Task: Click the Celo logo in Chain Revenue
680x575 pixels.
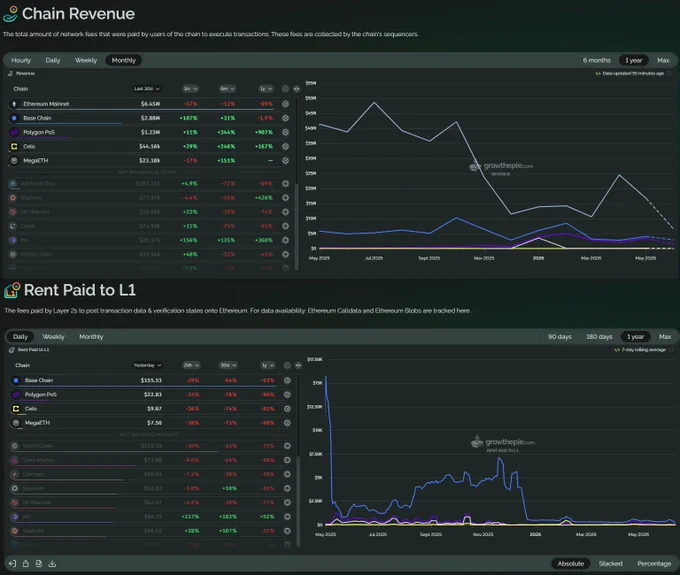Action: coord(14,147)
